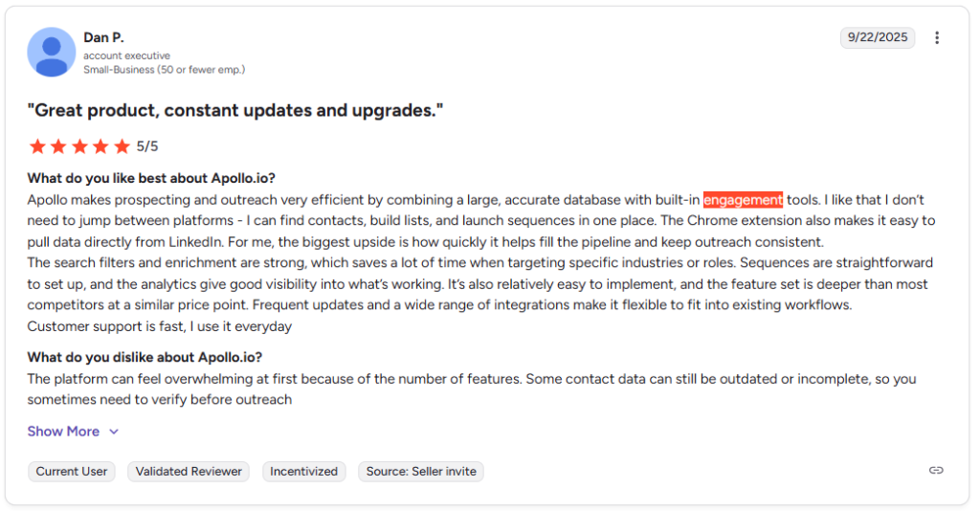
Task: Select the Validated Reviewer tag
Action: click(189, 471)
